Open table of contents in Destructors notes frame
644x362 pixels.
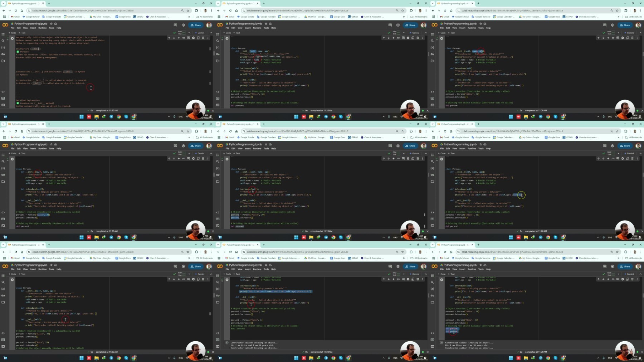click(3, 34)
